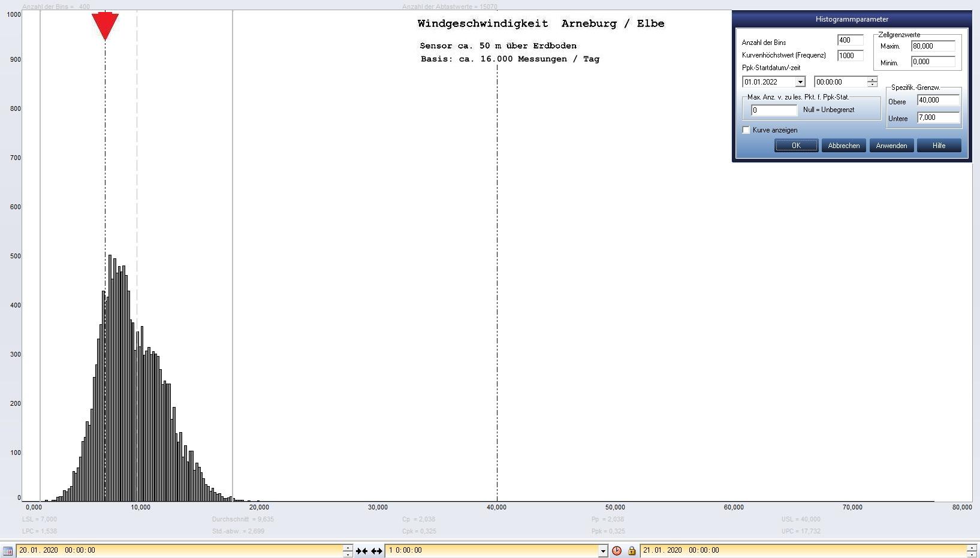980x558 pixels.
Task: Open the Ppk start date dropdown arrow
Action: tap(800, 82)
